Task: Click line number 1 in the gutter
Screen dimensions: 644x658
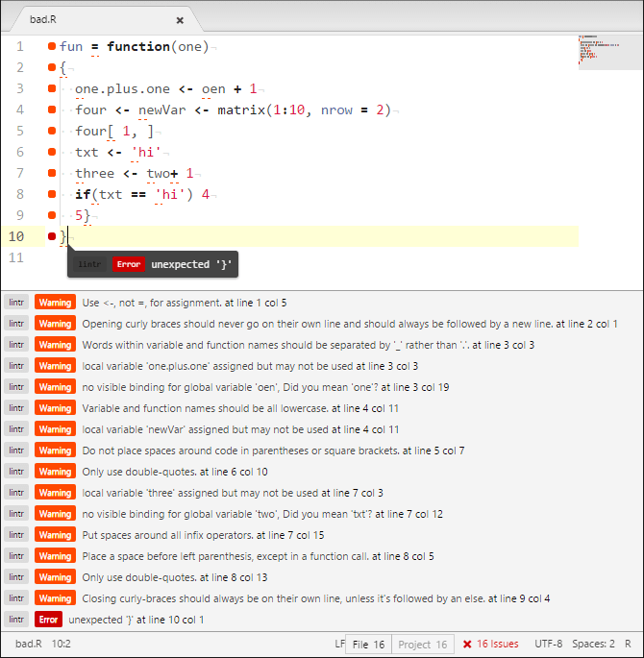Action: (20, 46)
